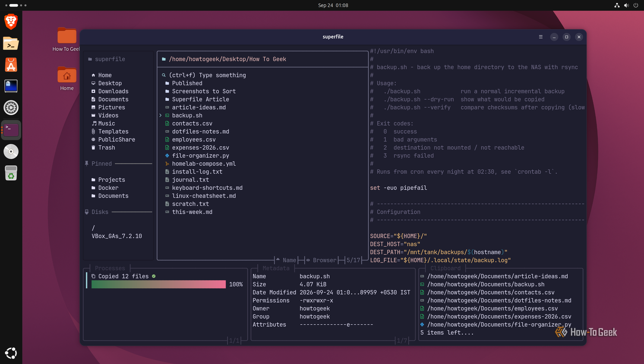The image size is (644, 364).
Task: Launch Ubuntu App Center from dock
Action: click(11, 65)
